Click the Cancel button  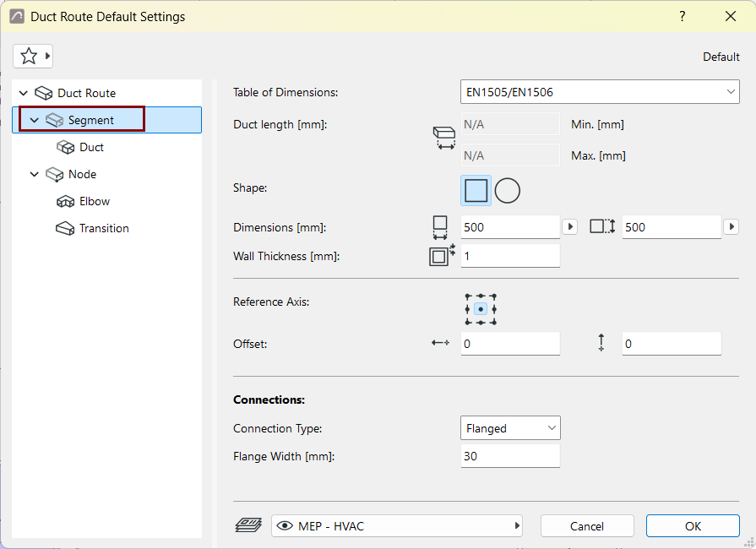[x=587, y=526]
